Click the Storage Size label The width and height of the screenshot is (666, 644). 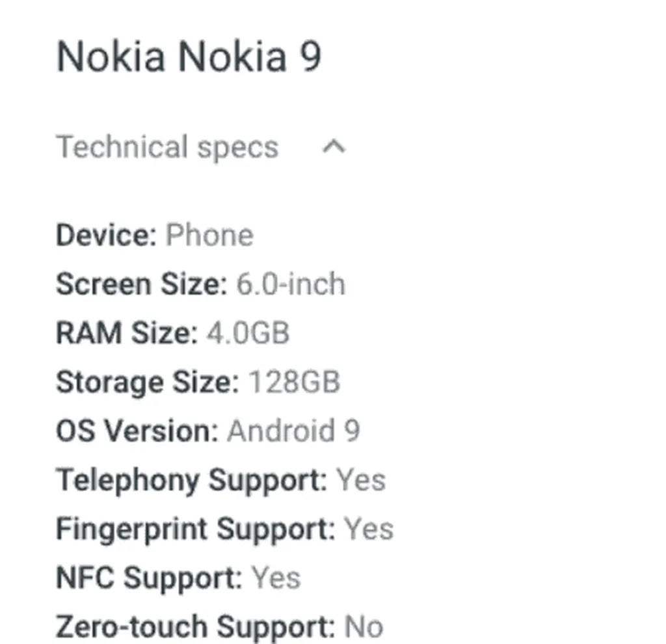148,382
